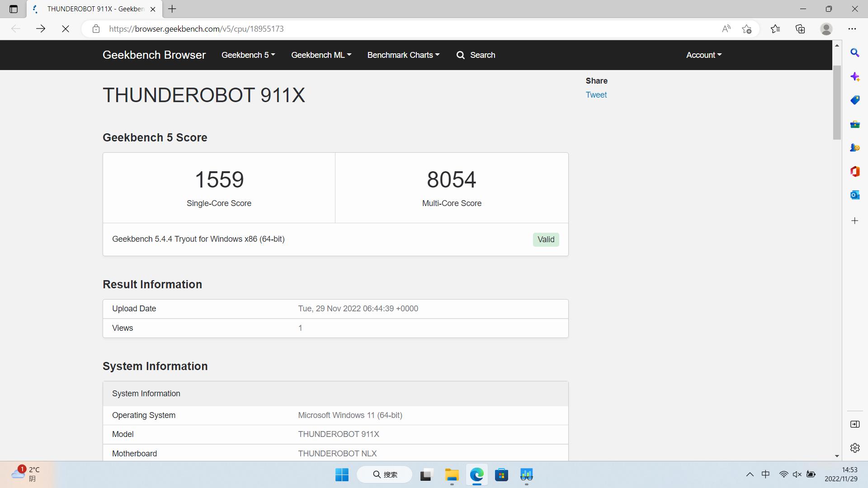Open Edge sidebar Search icon

pyautogui.click(x=854, y=53)
